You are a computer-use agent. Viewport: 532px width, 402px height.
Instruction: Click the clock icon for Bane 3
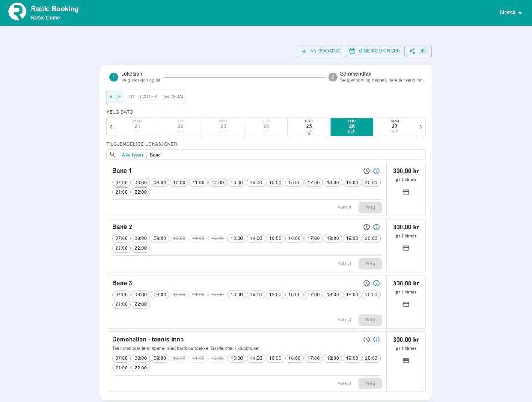(x=367, y=283)
